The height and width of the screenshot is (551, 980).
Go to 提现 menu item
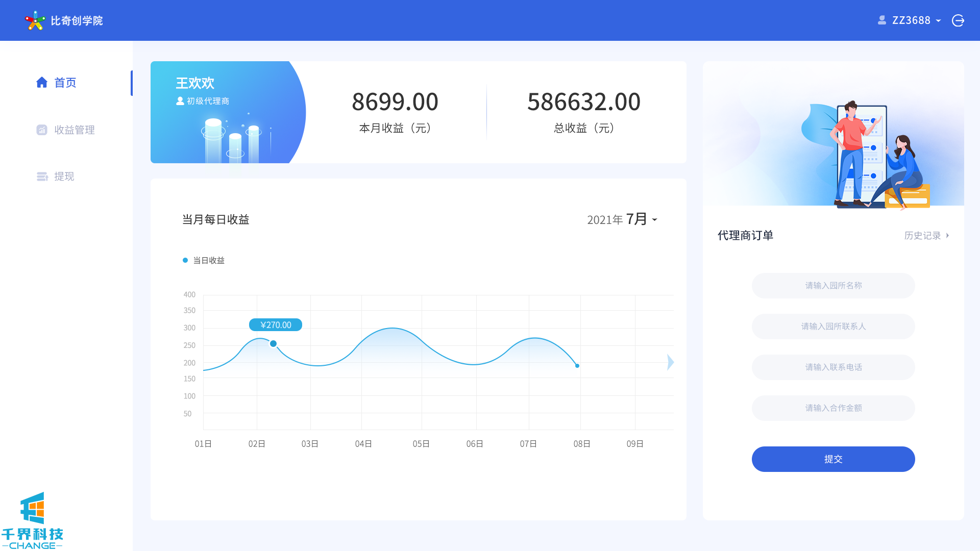point(64,177)
